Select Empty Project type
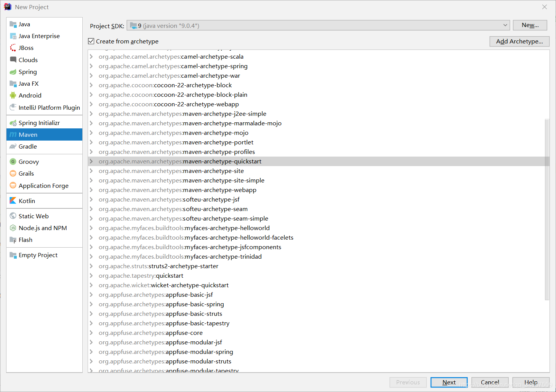556x392 pixels. (44, 255)
